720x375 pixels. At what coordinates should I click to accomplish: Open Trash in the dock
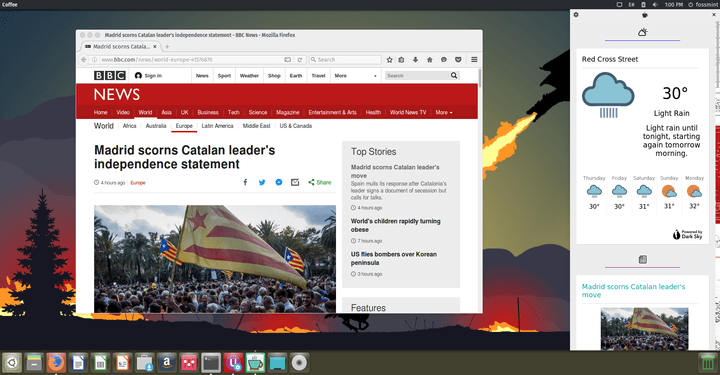point(708,363)
